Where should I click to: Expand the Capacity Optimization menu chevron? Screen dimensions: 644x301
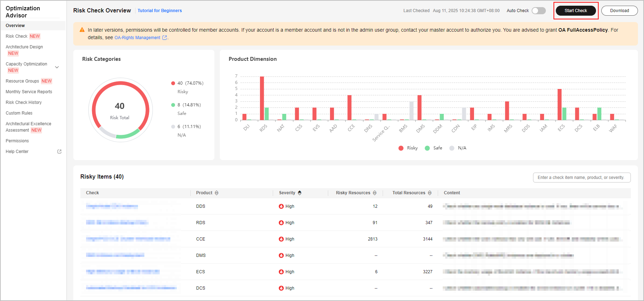[57, 67]
